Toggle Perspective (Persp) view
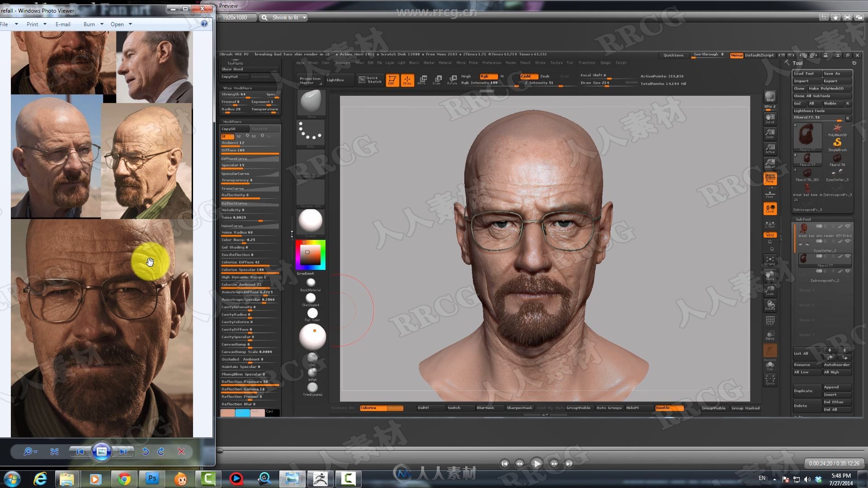Viewport: 868px width, 488px height. tap(770, 178)
